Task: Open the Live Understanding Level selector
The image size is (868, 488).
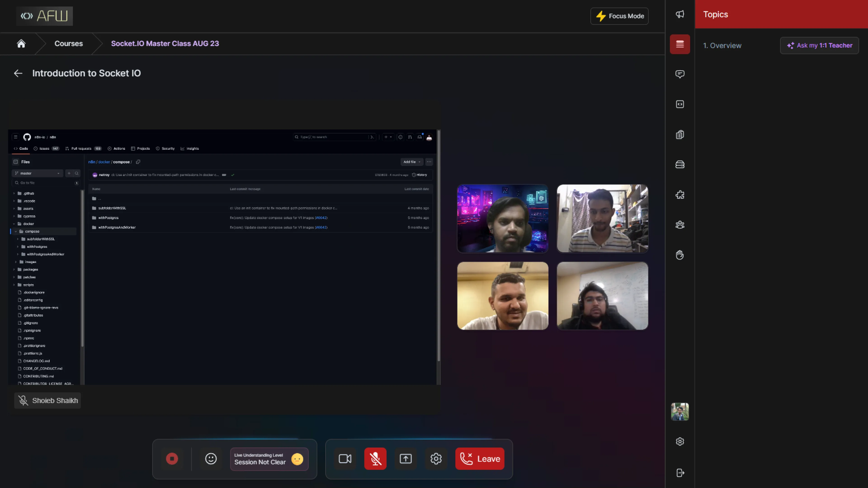Action: point(269,459)
